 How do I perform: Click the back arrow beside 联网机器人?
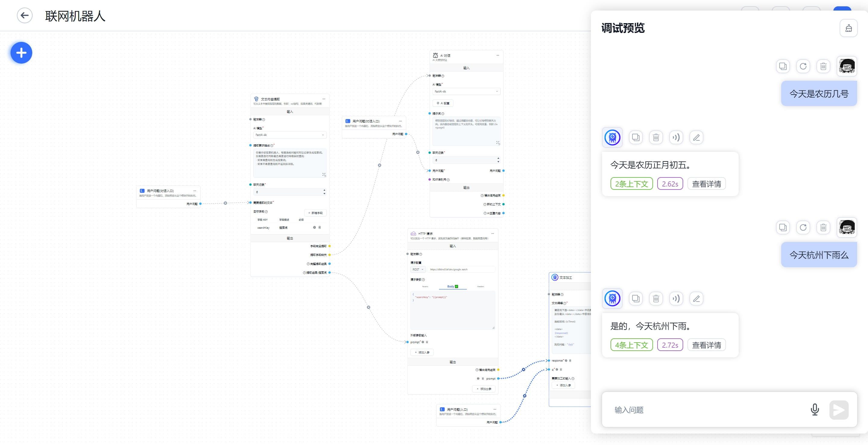25,15
